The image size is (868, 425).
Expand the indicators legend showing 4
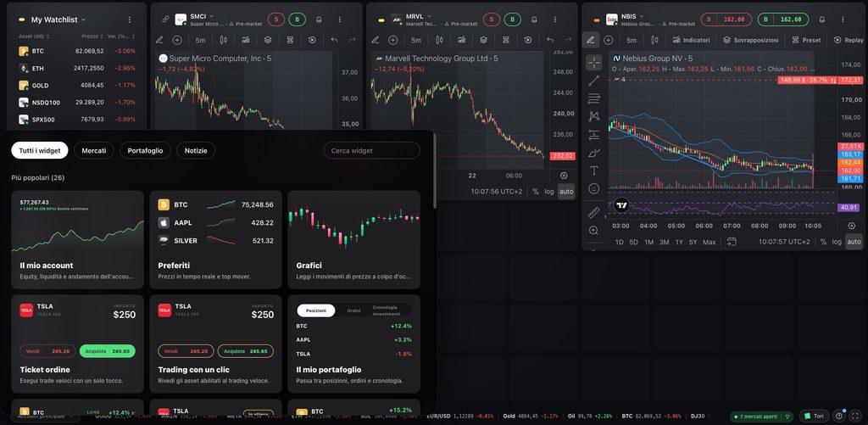click(620, 79)
